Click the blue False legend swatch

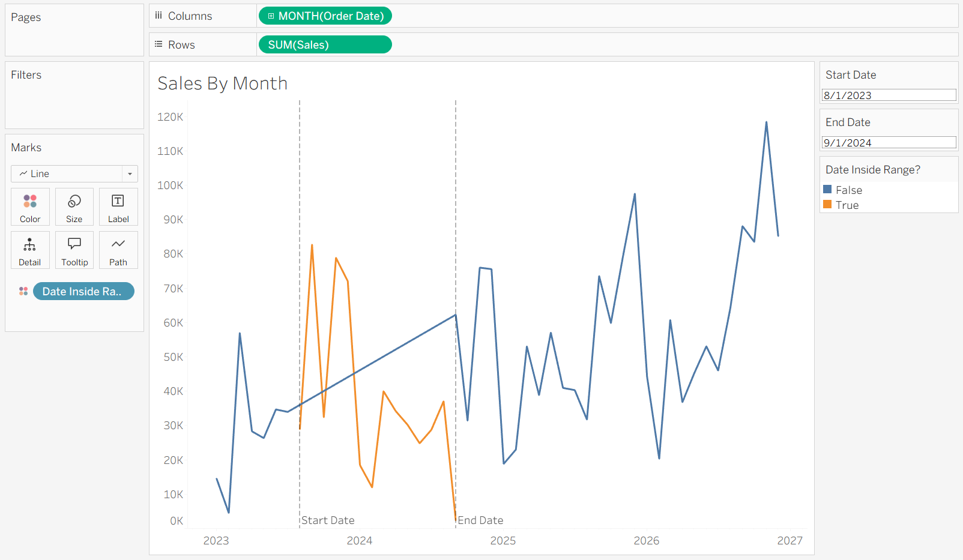[827, 190]
